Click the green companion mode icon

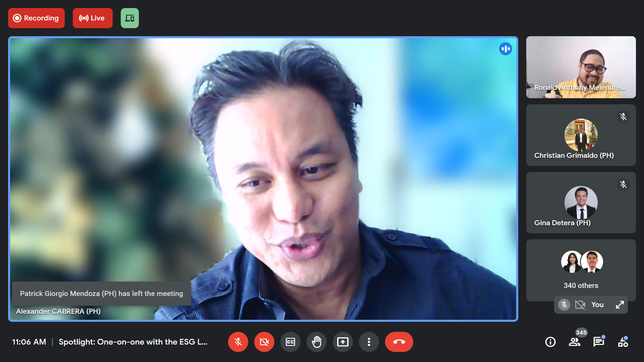coord(129,18)
